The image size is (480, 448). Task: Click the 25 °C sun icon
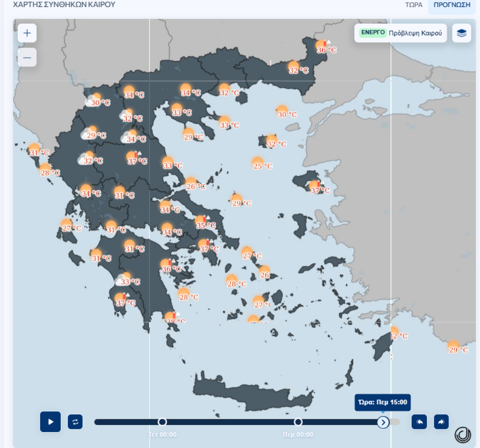click(258, 163)
